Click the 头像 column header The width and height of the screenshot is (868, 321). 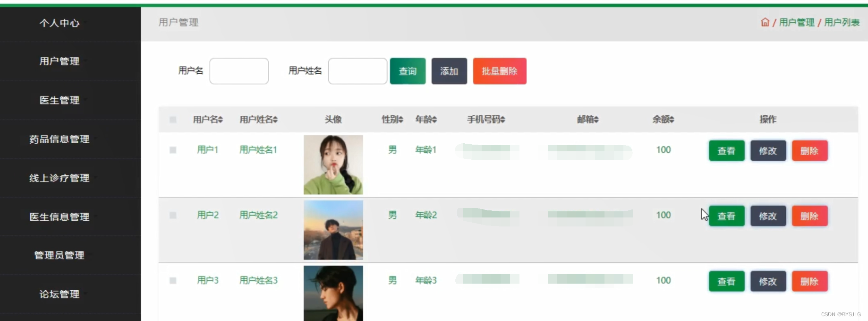(x=333, y=120)
